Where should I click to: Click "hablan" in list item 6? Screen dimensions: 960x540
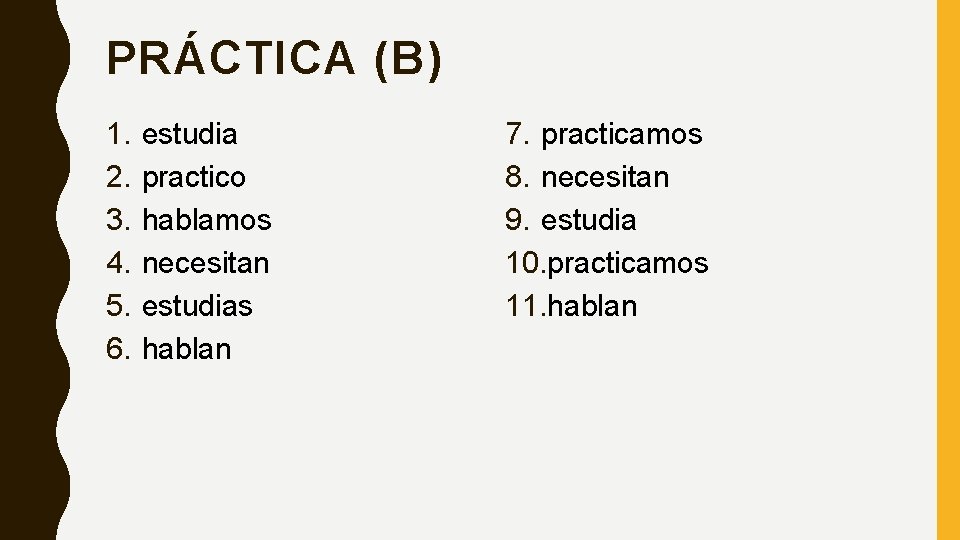pos(187,349)
